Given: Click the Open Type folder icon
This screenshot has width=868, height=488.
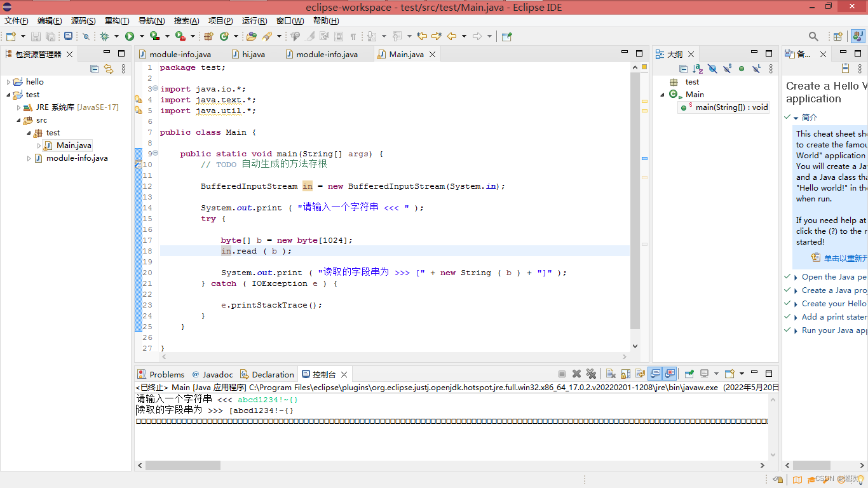Looking at the screenshot, I should coord(252,36).
